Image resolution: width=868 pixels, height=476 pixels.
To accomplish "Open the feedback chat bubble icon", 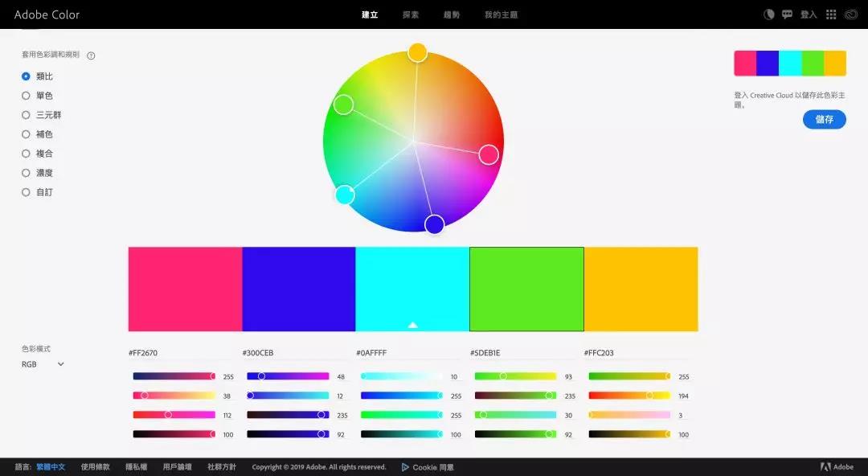I will click(x=787, y=14).
